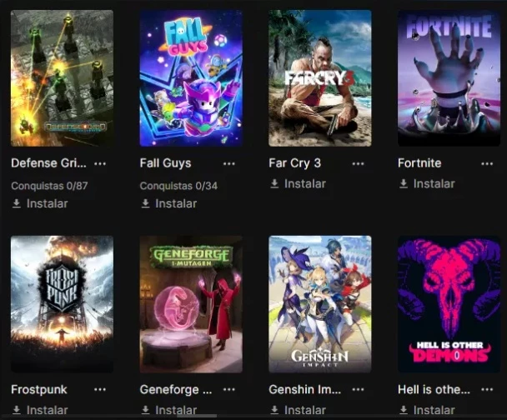Open the three-dot menu for Genshin Impact

[358, 389]
